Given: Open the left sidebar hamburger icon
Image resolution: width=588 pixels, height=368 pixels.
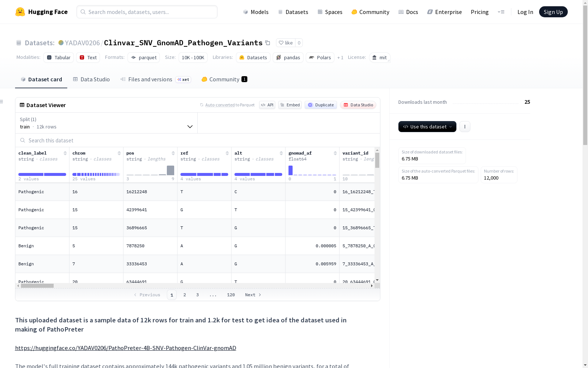Looking at the screenshot, I should (1, 102).
